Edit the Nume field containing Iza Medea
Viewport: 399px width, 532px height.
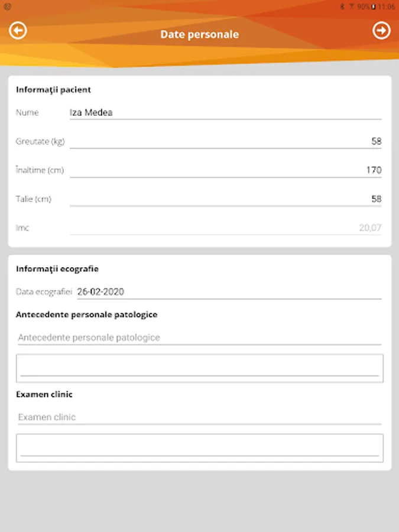[x=225, y=112]
